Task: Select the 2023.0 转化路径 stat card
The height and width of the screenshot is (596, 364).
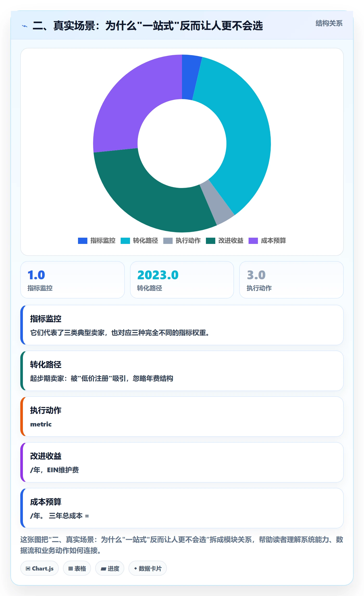Action: (x=182, y=280)
